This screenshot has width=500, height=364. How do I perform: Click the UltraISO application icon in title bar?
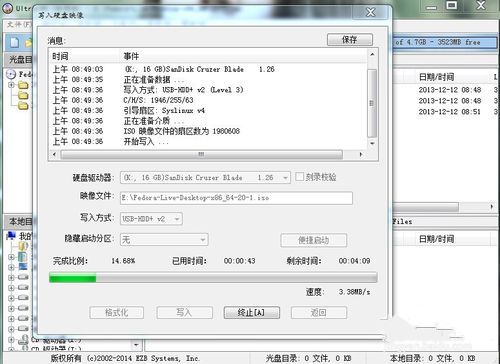tap(8, 9)
